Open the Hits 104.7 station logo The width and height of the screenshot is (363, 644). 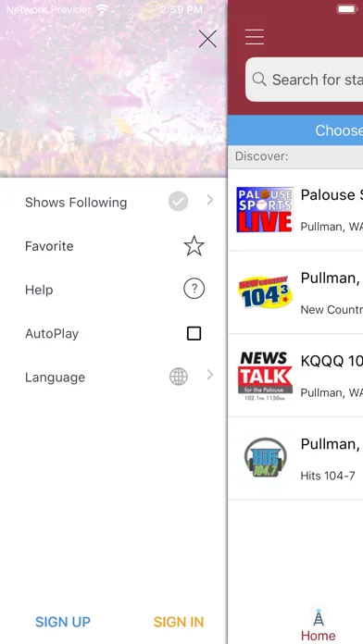coord(265,457)
